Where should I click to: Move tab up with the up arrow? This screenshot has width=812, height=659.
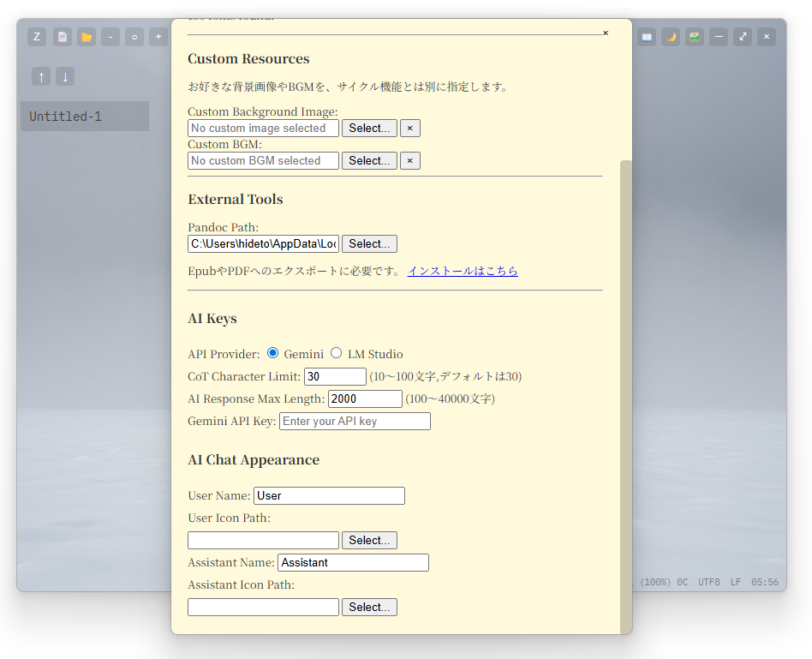click(41, 76)
